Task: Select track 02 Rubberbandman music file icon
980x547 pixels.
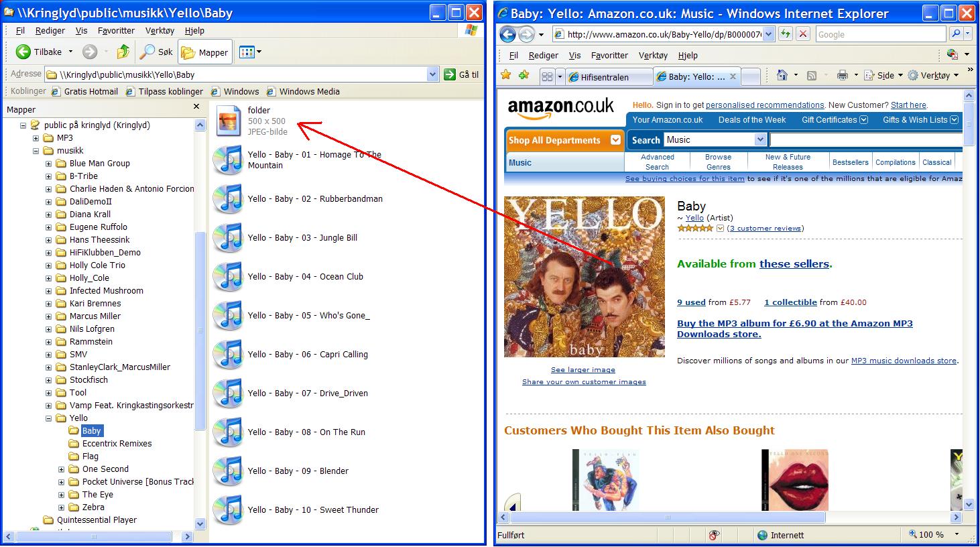Action: [x=229, y=199]
